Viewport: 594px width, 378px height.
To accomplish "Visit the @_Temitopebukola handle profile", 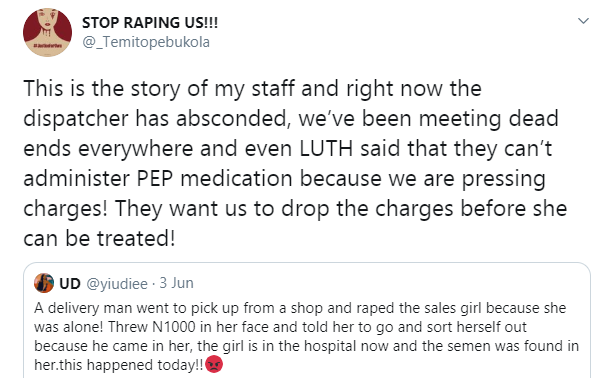I will (146, 42).
